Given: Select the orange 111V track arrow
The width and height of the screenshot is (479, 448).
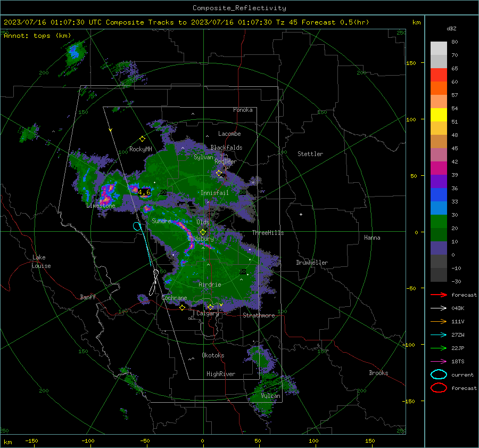Looking at the screenshot, I should pyautogui.click(x=439, y=321).
